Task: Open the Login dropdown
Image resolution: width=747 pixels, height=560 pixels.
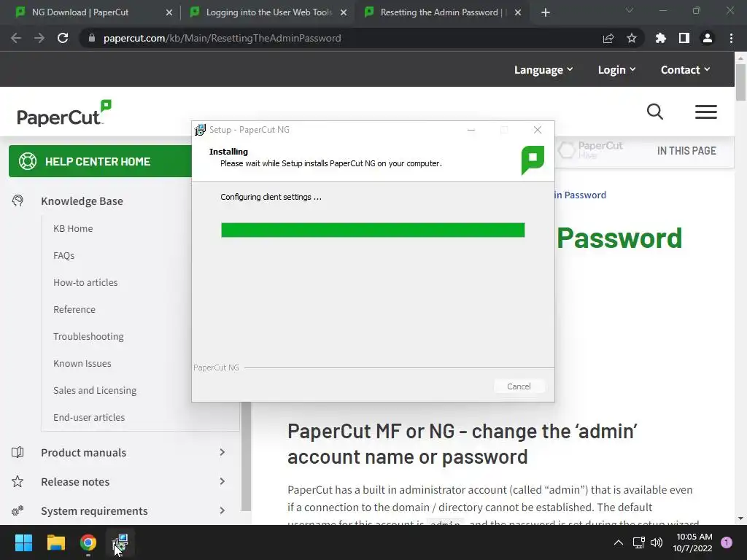Action: pyautogui.click(x=617, y=69)
